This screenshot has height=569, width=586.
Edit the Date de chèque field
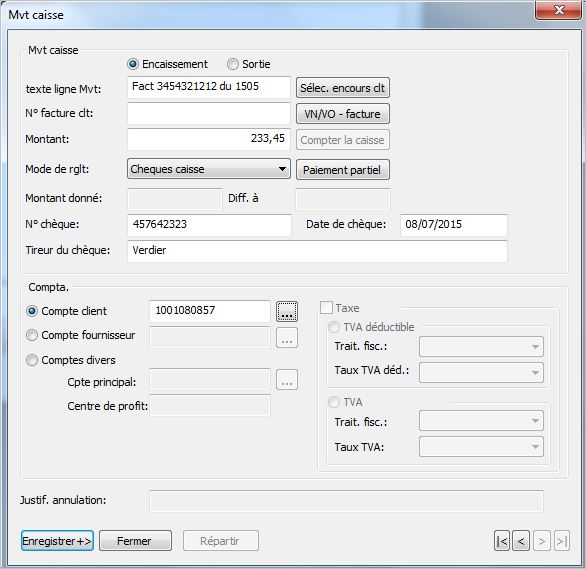pyautogui.click(x=454, y=225)
